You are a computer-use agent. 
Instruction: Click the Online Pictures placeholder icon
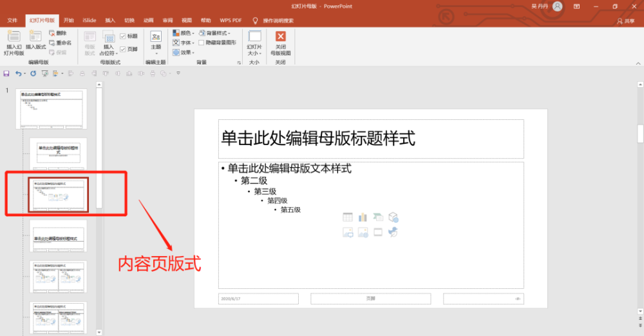(363, 232)
